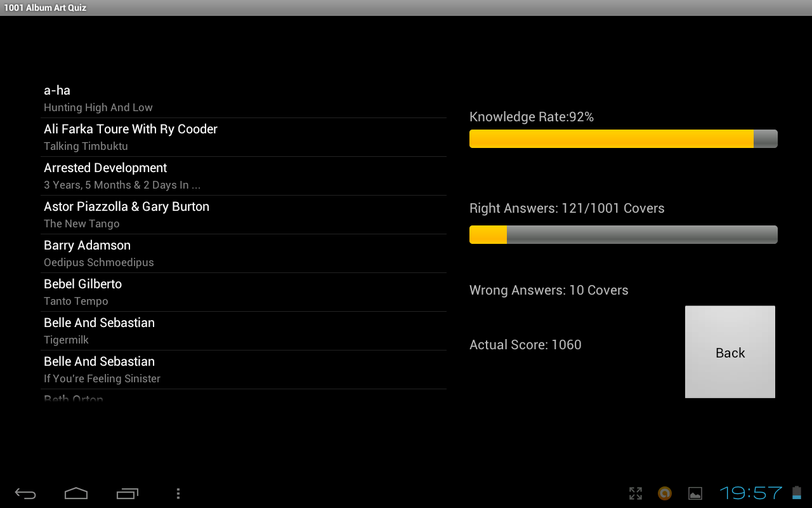The height and width of the screenshot is (508, 812).
Task: Tap the 19:57 clock
Action: [751, 493]
